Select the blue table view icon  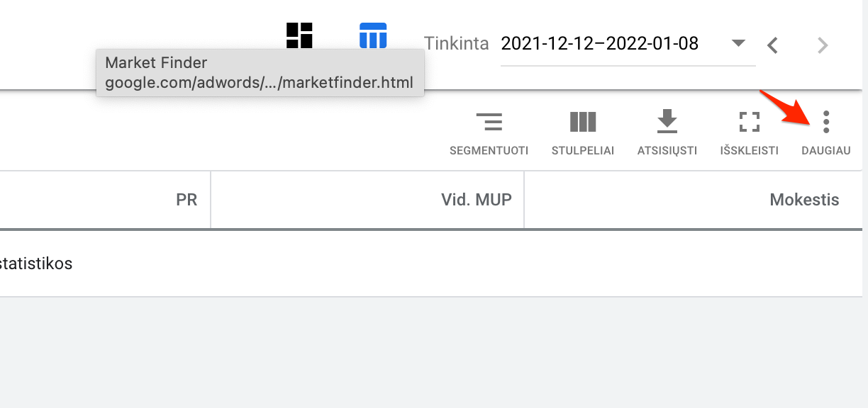(373, 35)
